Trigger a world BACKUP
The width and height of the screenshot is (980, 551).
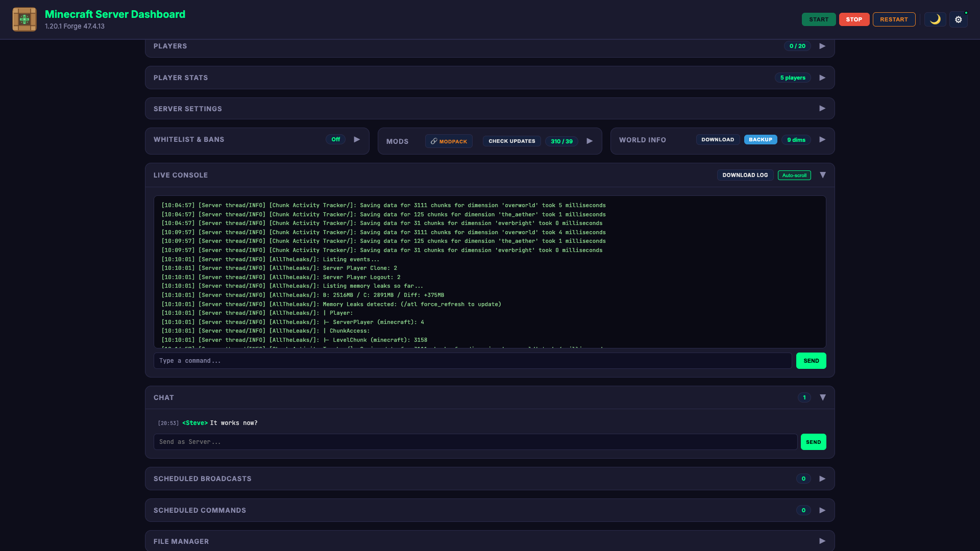tap(761, 139)
